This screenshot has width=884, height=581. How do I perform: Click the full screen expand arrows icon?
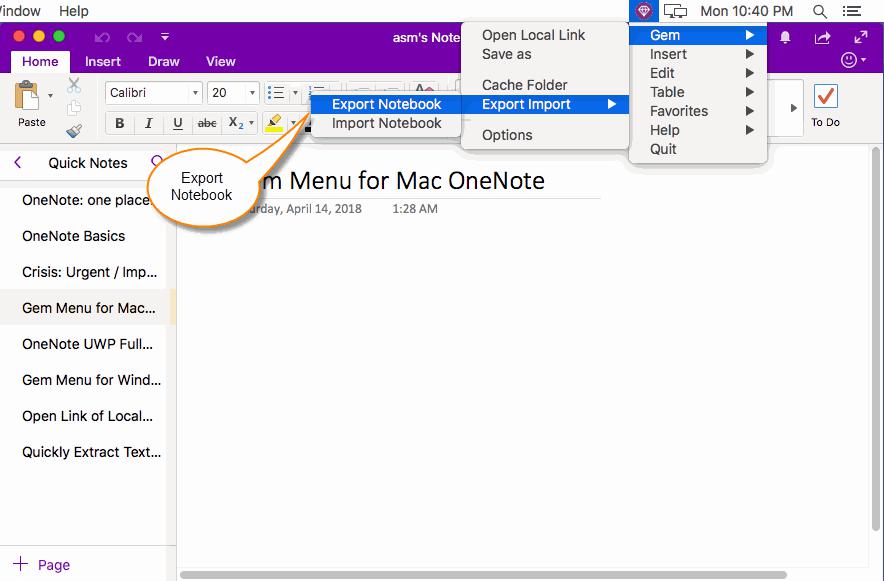[861, 37]
